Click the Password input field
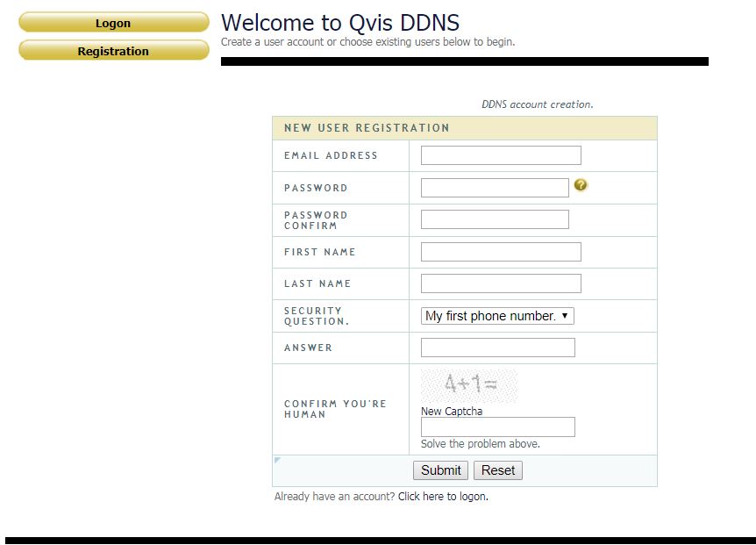The height and width of the screenshot is (545, 756). 494,187
